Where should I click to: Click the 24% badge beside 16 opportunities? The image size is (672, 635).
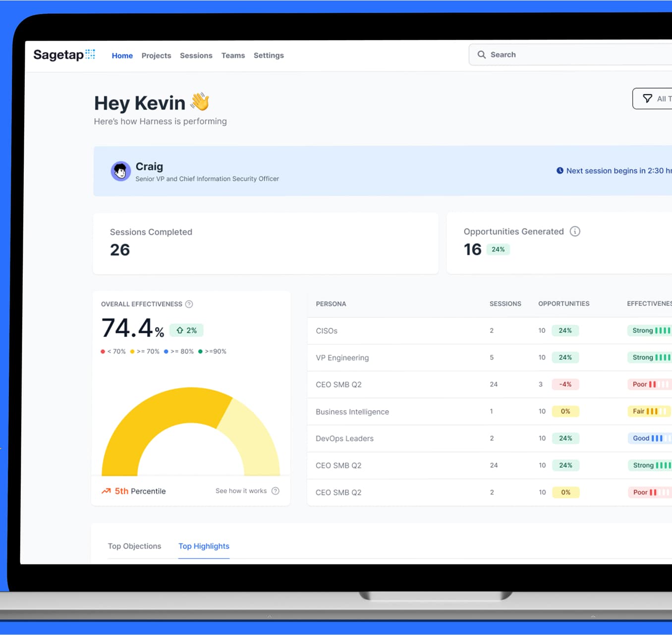(x=498, y=249)
